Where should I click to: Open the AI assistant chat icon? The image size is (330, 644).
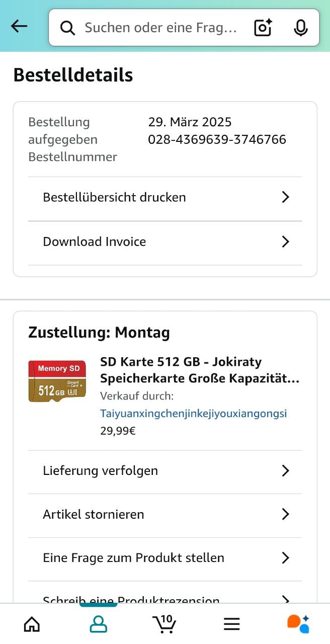coord(298,624)
